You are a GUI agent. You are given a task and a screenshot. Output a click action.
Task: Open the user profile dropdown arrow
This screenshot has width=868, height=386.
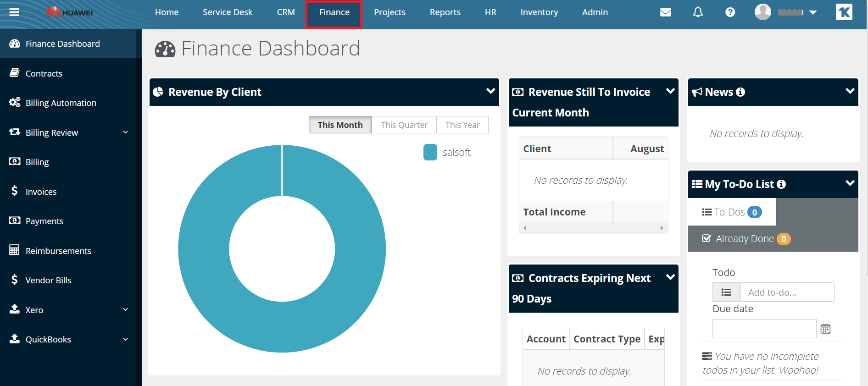coord(813,12)
